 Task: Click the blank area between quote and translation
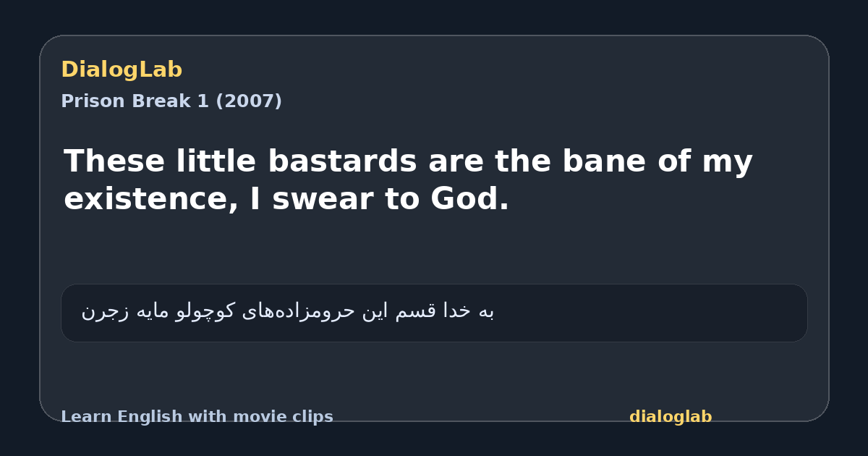tap(434, 250)
